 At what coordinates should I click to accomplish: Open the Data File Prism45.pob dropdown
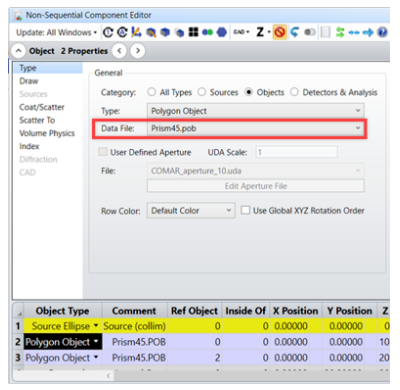255,128
